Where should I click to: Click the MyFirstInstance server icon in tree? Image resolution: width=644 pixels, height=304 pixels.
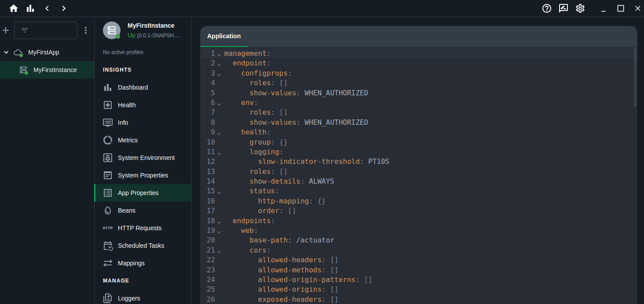click(24, 70)
